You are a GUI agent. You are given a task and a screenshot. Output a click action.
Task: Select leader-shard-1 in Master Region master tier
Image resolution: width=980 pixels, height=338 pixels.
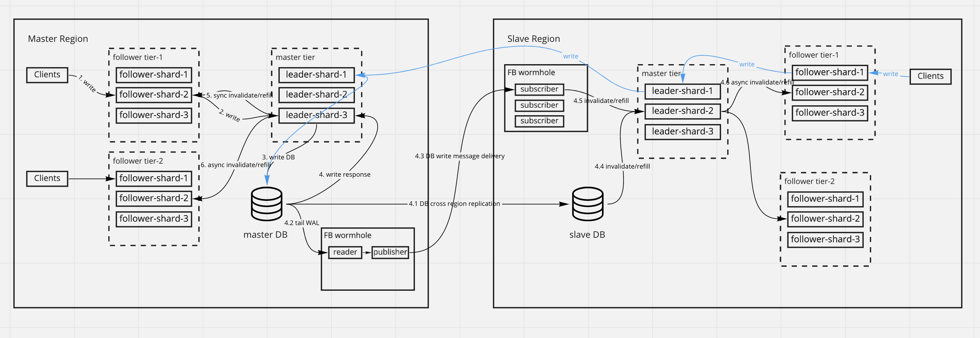[316, 75]
